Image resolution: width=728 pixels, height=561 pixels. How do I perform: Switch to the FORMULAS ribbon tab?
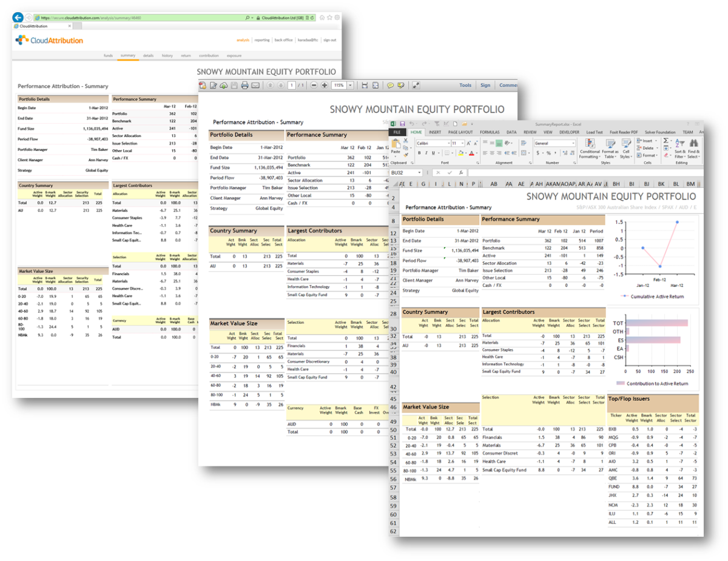[x=490, y=133]
